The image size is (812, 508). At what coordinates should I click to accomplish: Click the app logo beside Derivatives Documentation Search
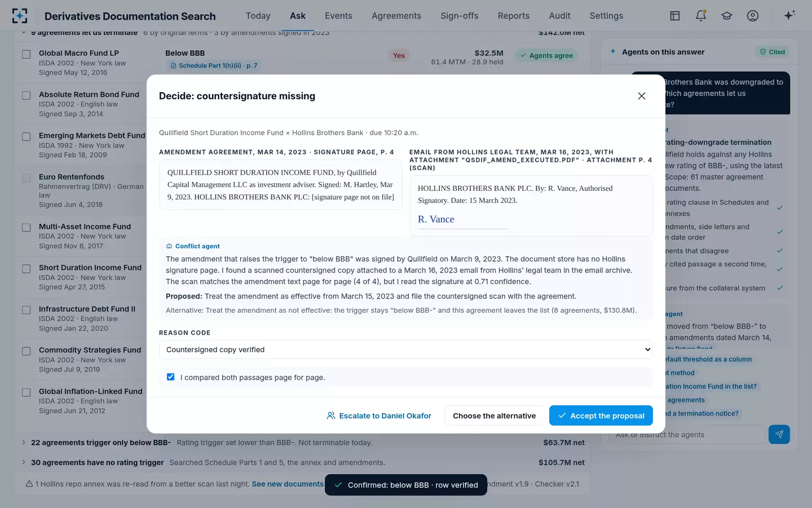tap(20, 16)
